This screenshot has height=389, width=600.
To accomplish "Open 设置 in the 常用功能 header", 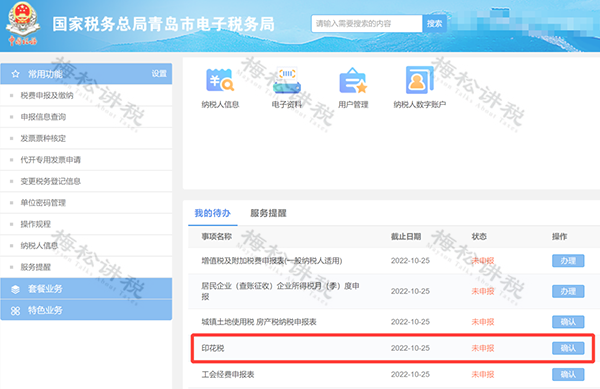I will pyautogui.click(x=159, y=73).
